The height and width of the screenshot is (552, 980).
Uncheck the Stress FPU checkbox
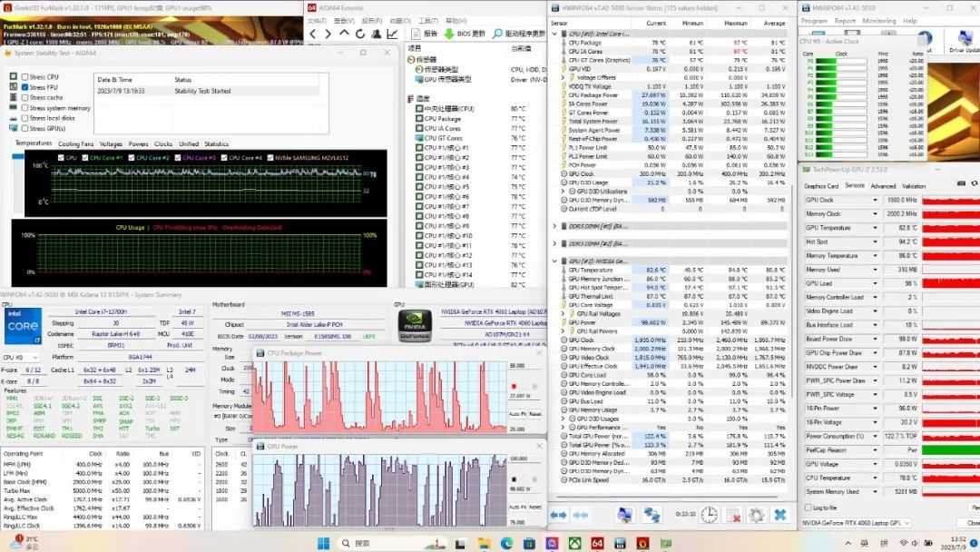(x=24, y=87)
